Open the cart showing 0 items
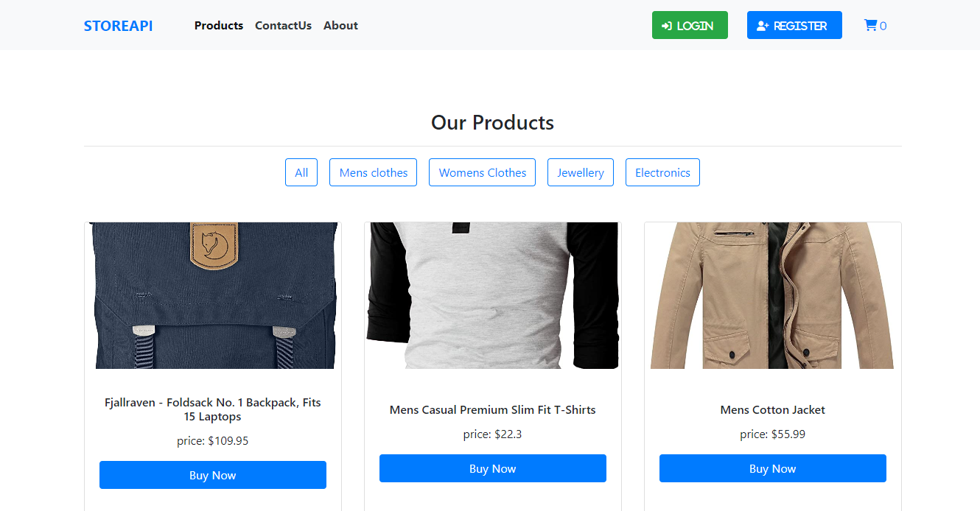Screen dimensions: 980x511 tap(875, 25)
